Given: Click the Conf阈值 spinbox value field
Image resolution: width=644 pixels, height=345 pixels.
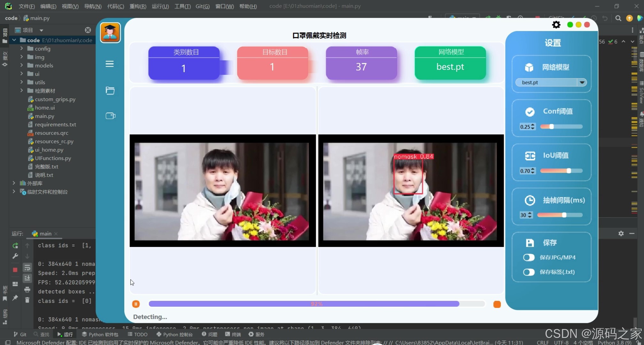Looking at the screenshot, I should click(525, 127).
